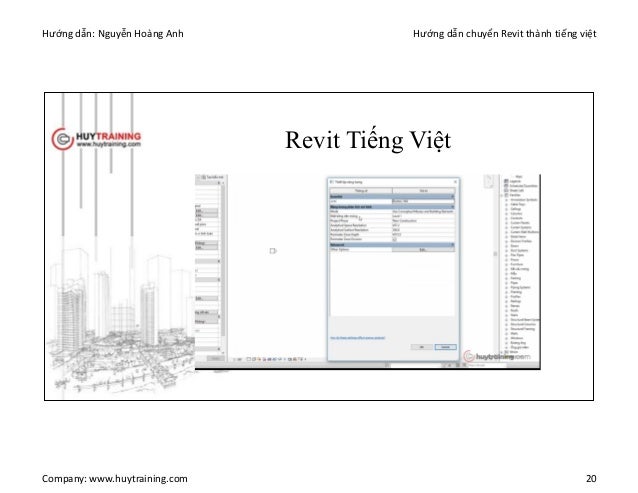Click the Apply button in Properties panel
638x493 pixels.
pyautogui.click(x=215, y=358)
